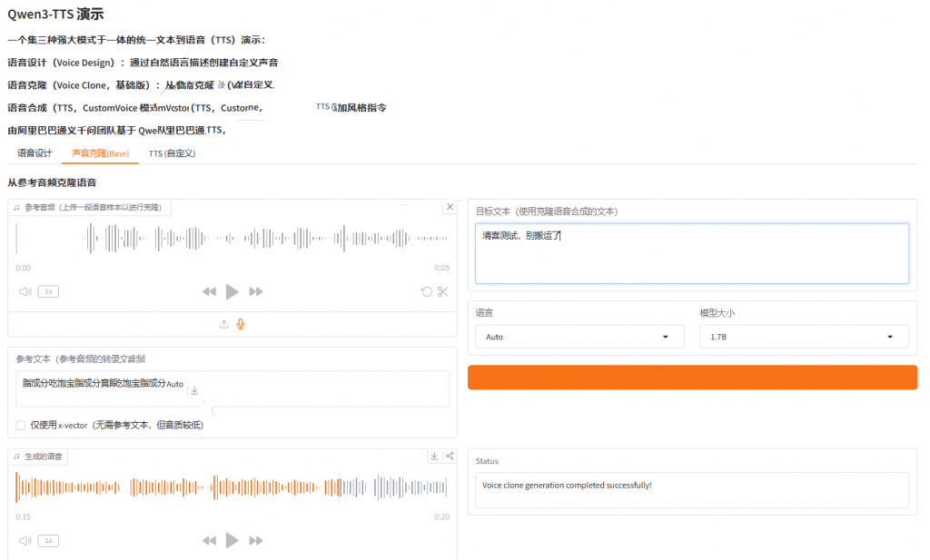Click the Qwen3-TTS 演示 title
Image resolution: width=930 pixels, height=560 pixels.
[55, 15]
